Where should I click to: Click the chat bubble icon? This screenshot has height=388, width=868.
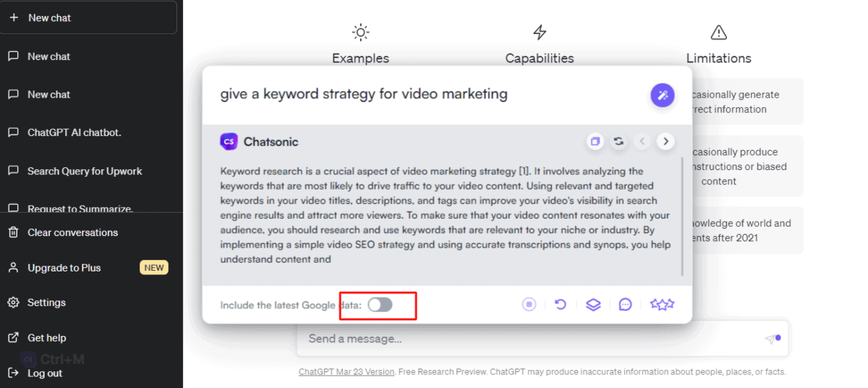626,305
